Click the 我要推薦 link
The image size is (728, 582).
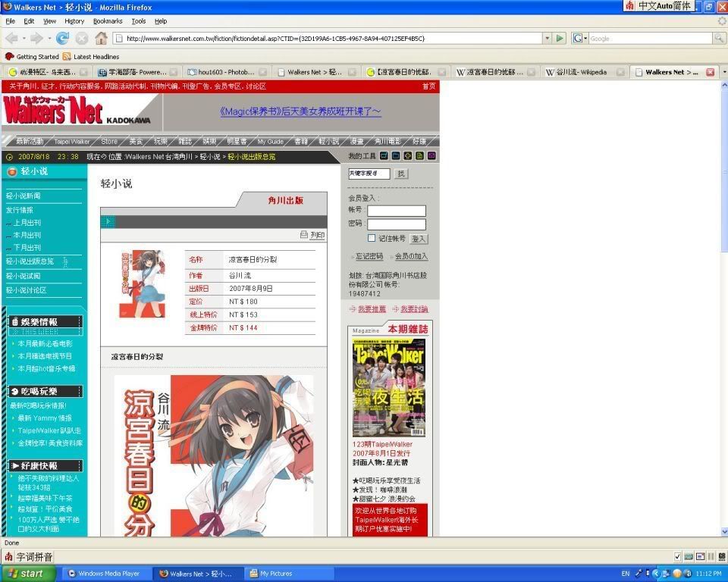pyautogui.click(x=372, y=309)
